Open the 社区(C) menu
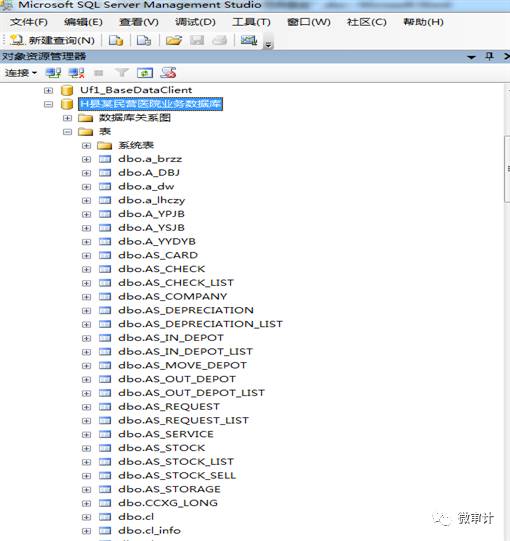Viewport: 510px width, 541px height. click(x=366, y=22)
